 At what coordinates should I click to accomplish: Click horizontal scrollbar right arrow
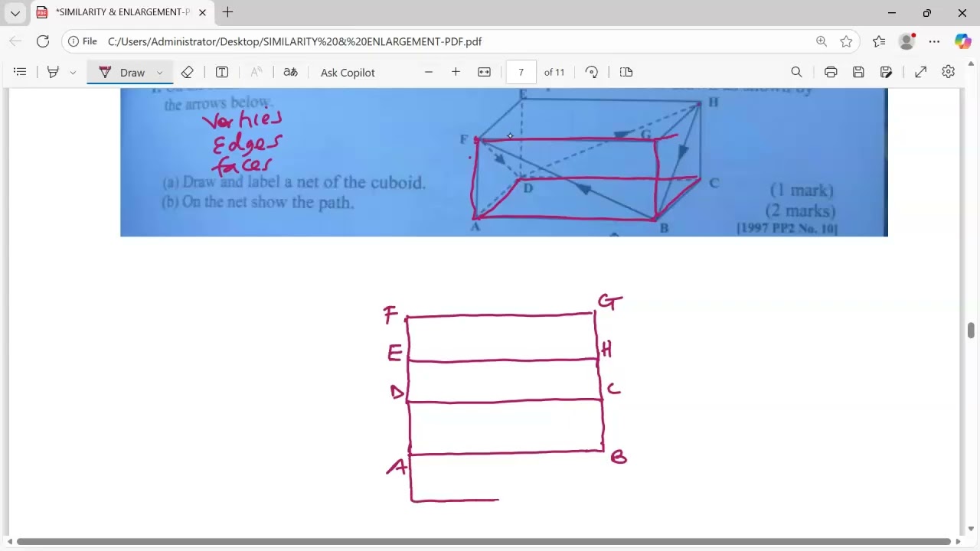pyautogui.click(x=958, y=542)
